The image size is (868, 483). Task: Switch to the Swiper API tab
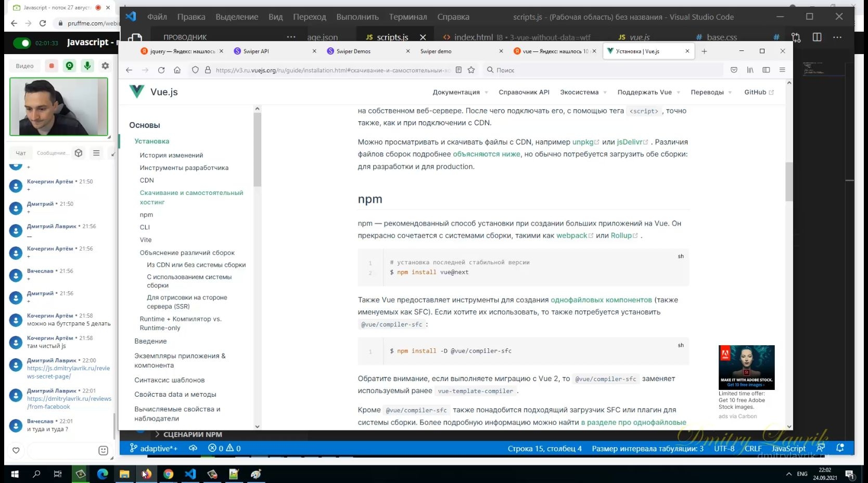(x=275, y=51)
